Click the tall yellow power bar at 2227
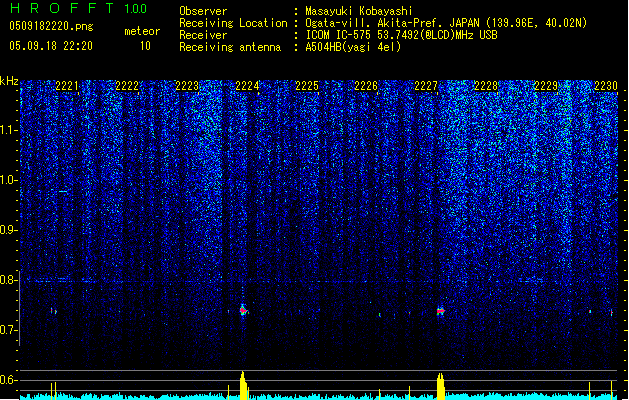This screenshot has height=400, width=629. pos(441,386)
